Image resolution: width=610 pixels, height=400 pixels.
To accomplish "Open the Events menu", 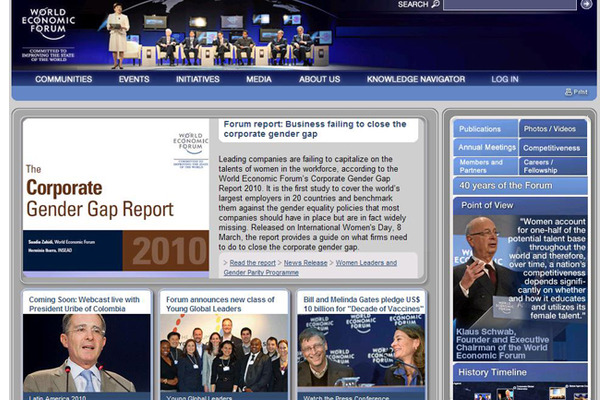I will coord(134,79).
